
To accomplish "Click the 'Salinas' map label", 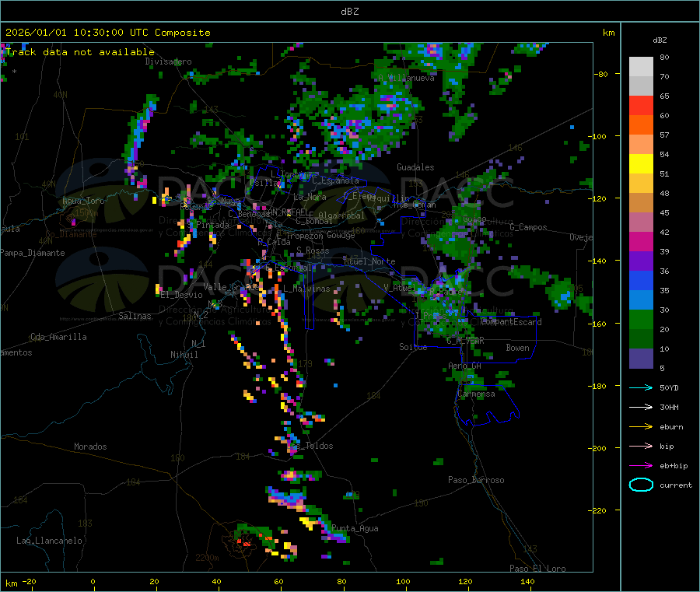I will pos(135,316).
